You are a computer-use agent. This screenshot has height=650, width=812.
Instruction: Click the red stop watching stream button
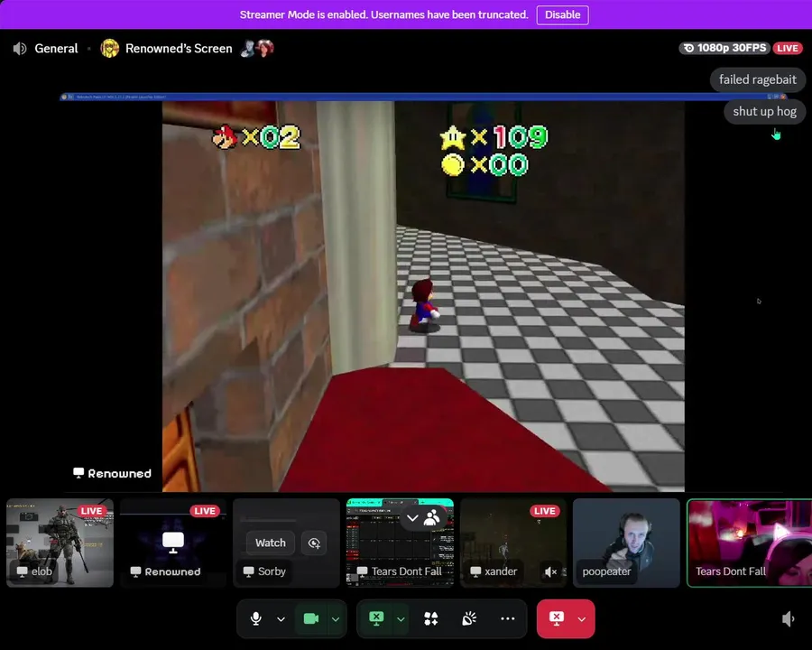556,618
